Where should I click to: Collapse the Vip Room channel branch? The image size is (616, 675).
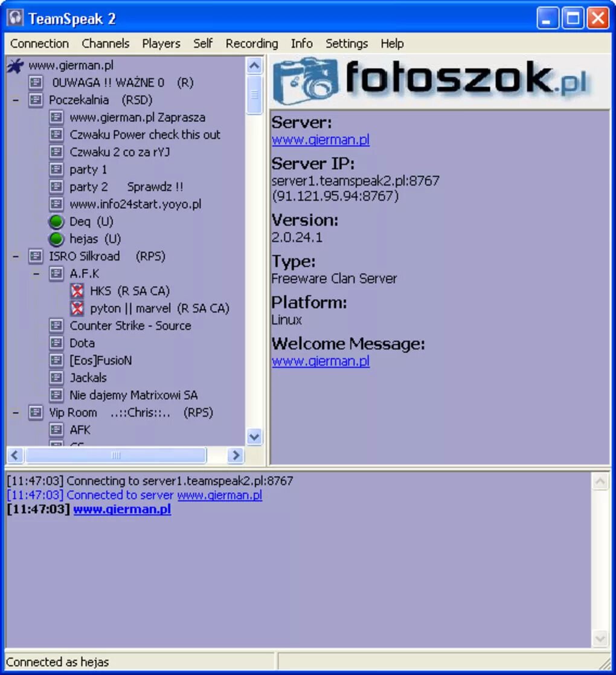[x=16, y=413]
